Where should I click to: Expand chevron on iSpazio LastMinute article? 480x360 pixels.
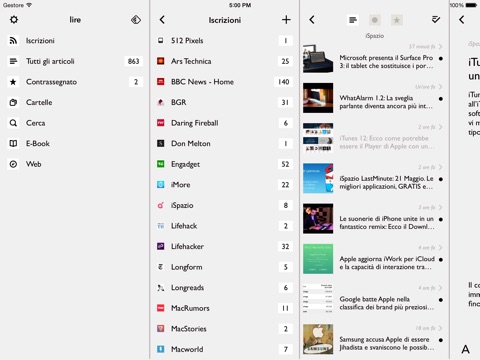click(x=441, y=167)
